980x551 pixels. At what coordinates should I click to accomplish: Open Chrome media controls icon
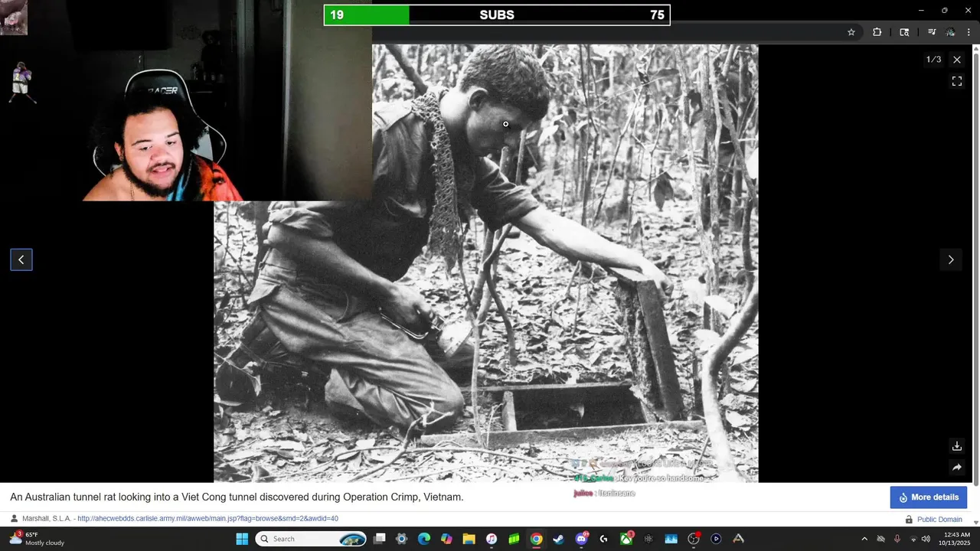(x=932, y=32)
